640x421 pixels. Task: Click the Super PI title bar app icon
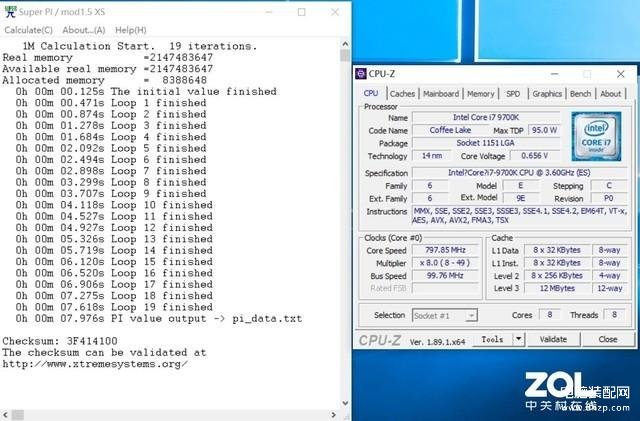pyautogui.click(x=10, y=12)
